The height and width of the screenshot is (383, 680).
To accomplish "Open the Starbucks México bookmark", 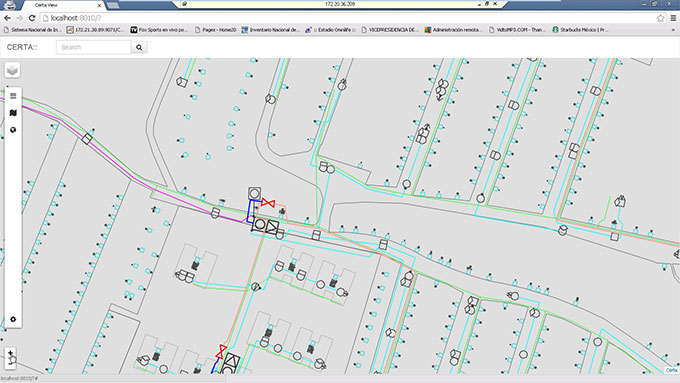I will (x=580, y=30).
